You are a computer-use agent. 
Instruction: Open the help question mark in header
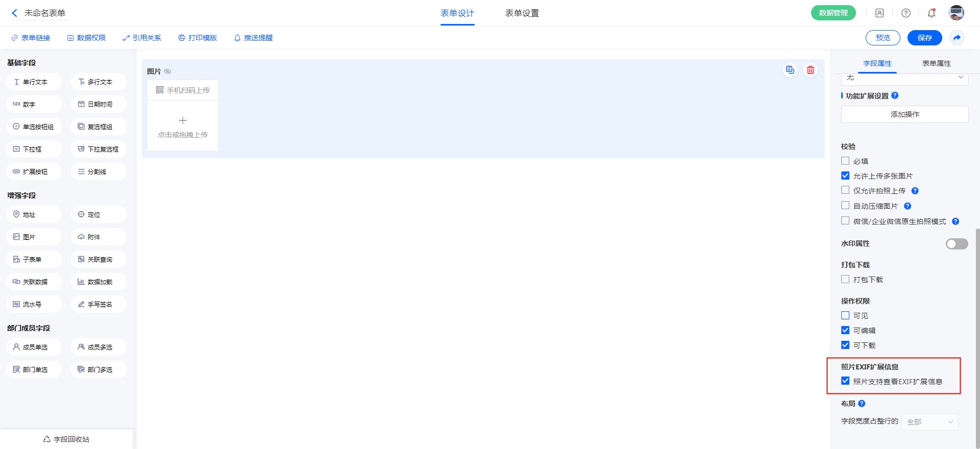click(x=905, y=13)
